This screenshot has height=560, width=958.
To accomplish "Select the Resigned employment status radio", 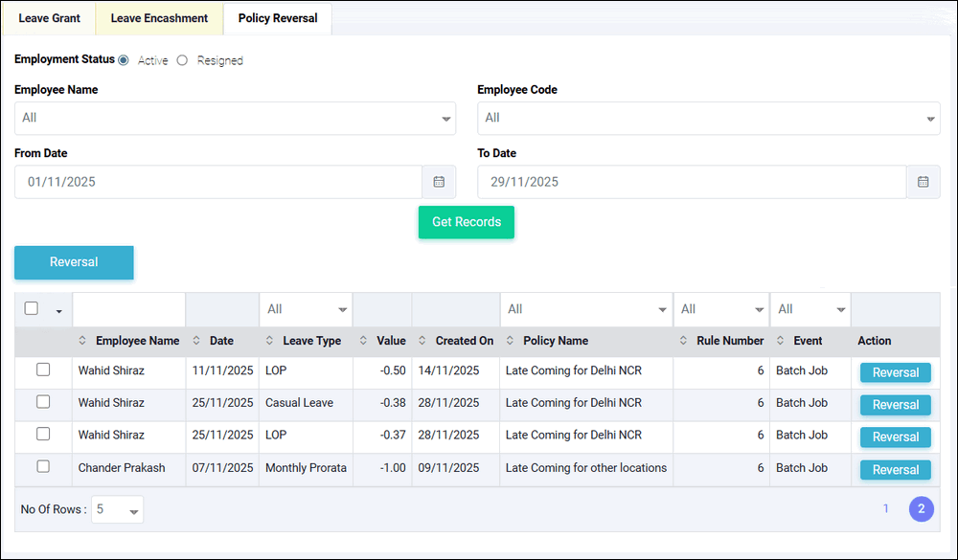I will (x=182, y=60).
